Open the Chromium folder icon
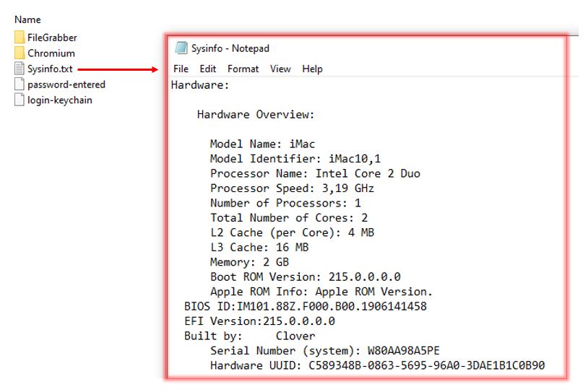 point(20,53)
